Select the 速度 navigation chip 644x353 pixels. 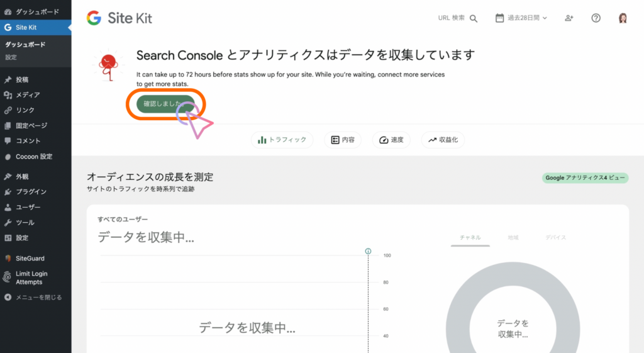pos(391,140)
